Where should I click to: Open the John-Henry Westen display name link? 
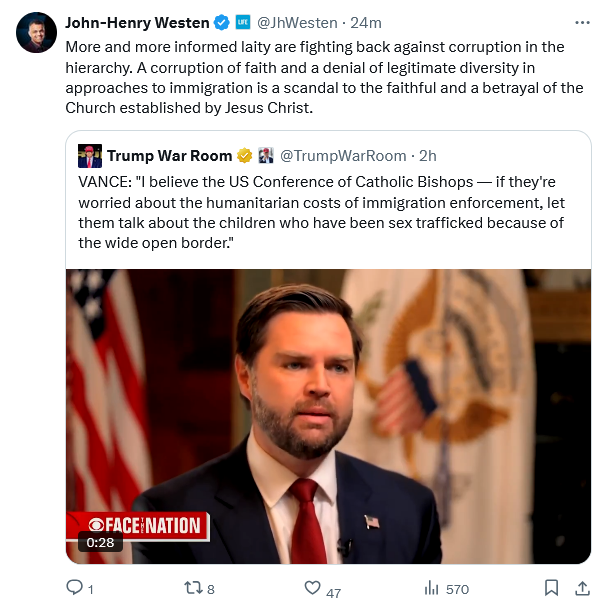coord(137,23)
